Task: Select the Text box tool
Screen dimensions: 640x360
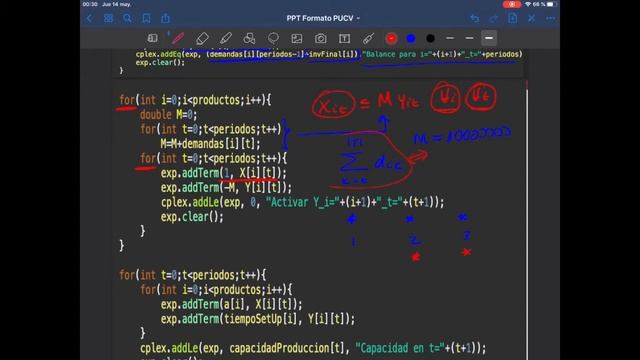Action: pyautogui.click(x=344, y=38)
